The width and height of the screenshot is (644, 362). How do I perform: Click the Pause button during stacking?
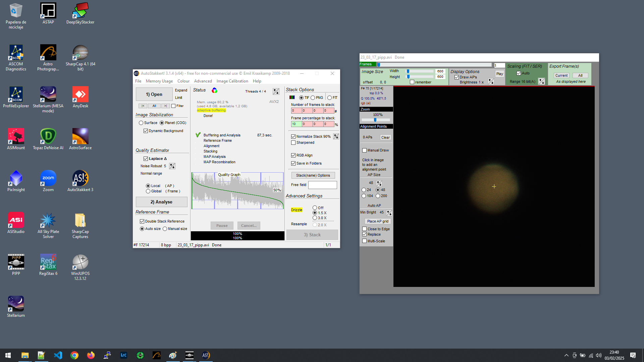coord(221,226)
